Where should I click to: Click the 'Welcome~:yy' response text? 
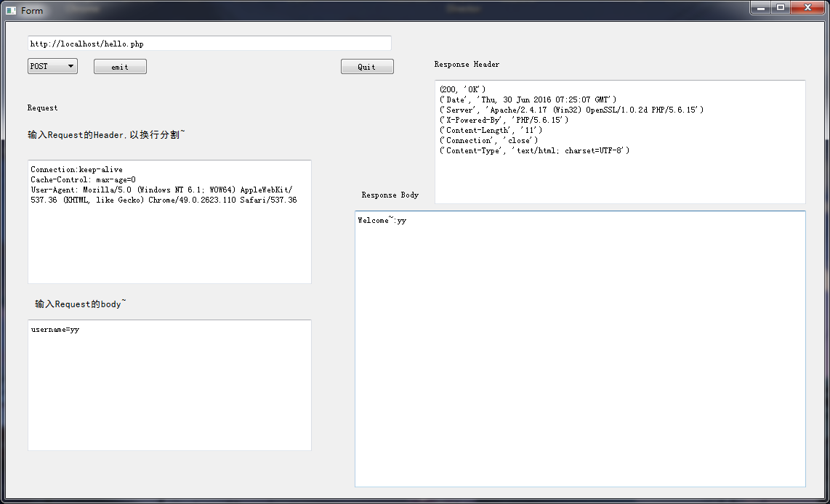[x=382, y=220]
